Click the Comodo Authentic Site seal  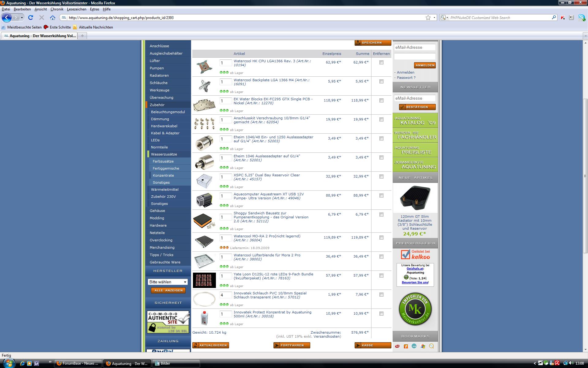168,322
